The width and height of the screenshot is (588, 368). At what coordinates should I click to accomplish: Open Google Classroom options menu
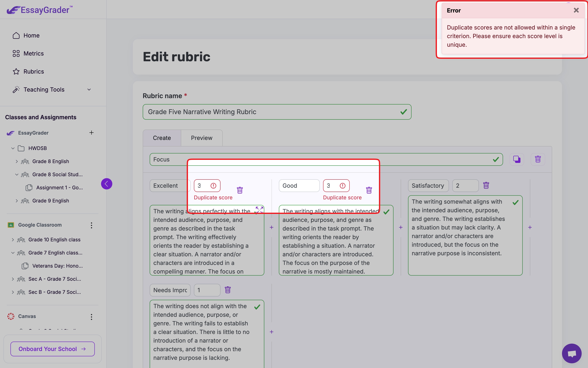click(92, 225)
